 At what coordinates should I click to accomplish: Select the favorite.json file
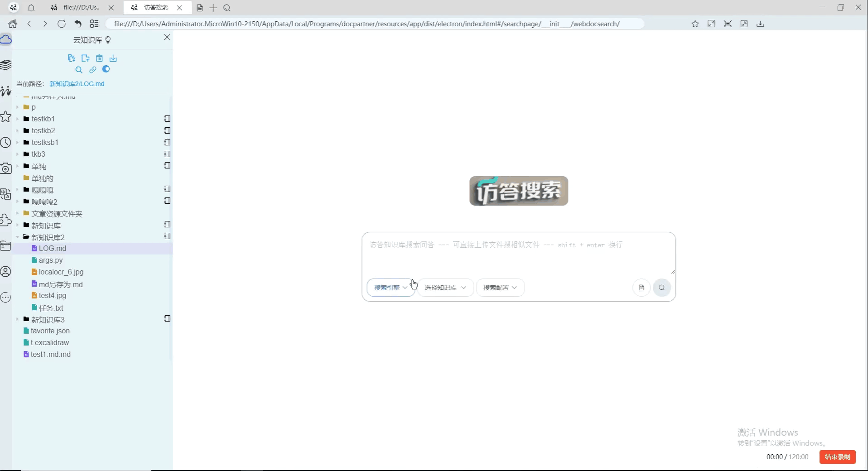point(50,331)
